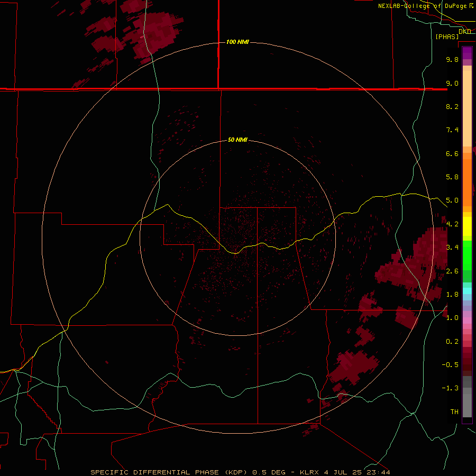Click the cyan segment of the color bar
The height and width of the screenshot is (476, 476).
[x=467, y=291]
